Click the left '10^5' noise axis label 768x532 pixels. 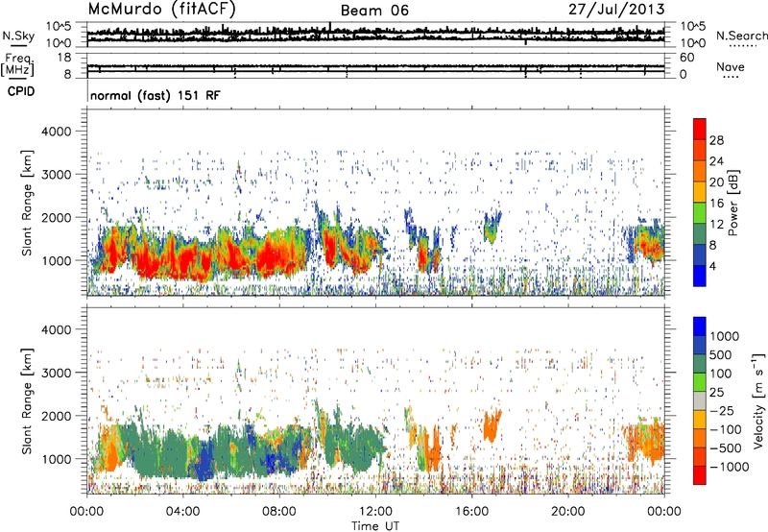pos(59,27)
